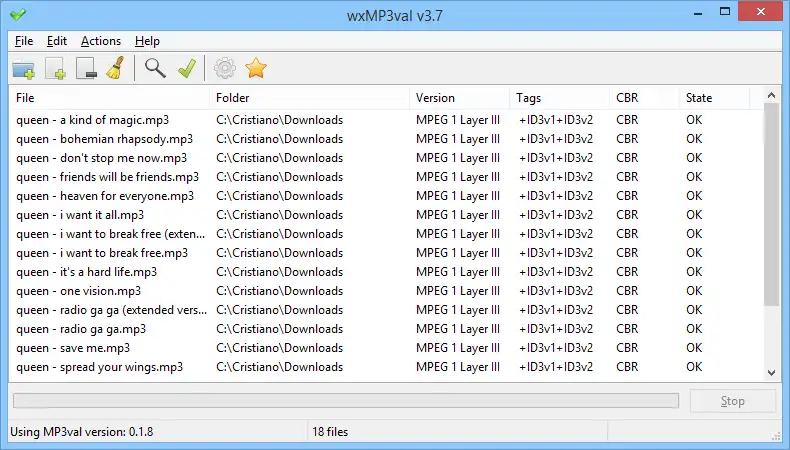The image size is (790, 450).
Task: Open settings via the gear icon
Action: click(x=225, y=68)
